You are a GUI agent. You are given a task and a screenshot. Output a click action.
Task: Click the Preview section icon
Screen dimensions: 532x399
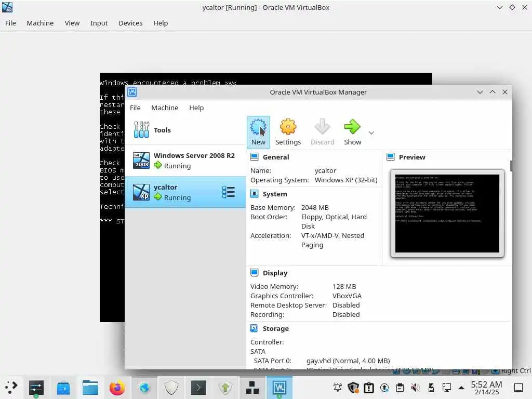pyautogui.click(x=391, y=157)
